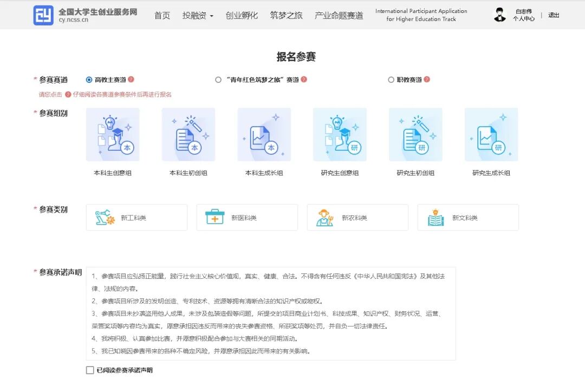Click the 全国大学生创业服务网 site title
The height and width of the screenshot is (392, 585).
tap(97, 12)
